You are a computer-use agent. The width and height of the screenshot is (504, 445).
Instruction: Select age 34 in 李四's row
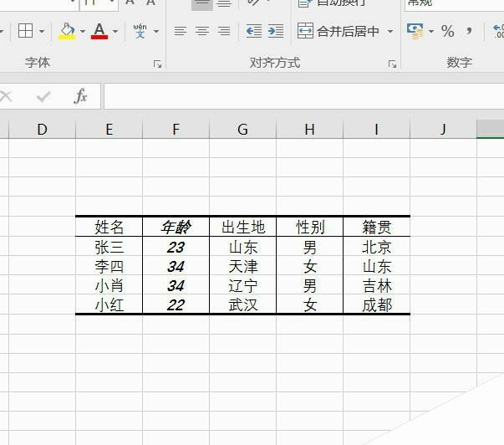coord(176,266)
